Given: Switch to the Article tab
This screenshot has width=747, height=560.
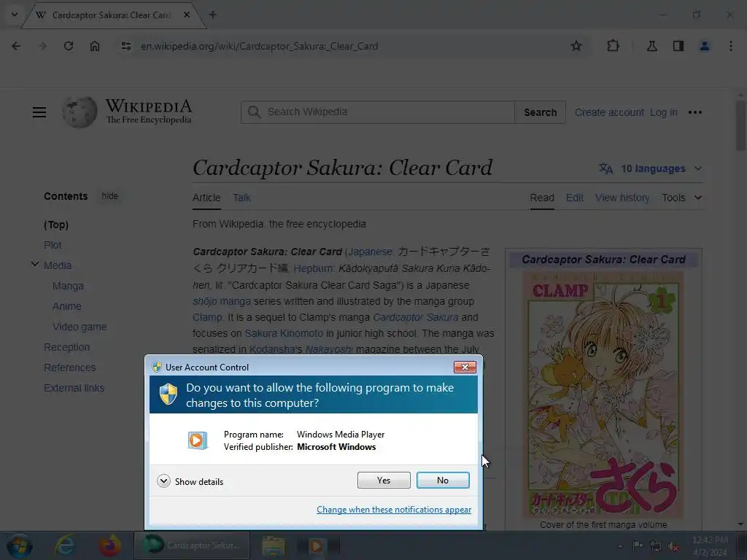Looking at the screenshot, I should click(x=206, y=198).
